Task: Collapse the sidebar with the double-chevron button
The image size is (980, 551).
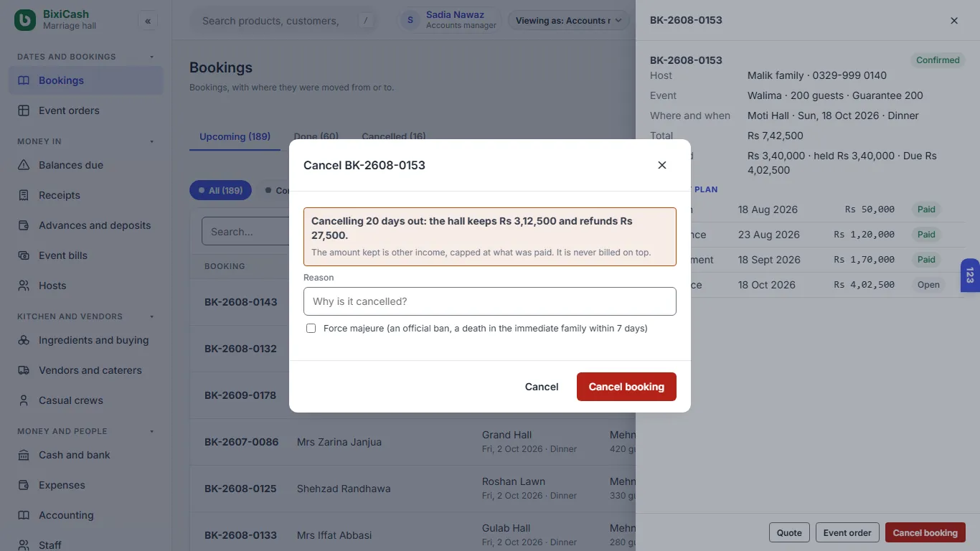Action: pyautogui.click(x=148, y=21)
